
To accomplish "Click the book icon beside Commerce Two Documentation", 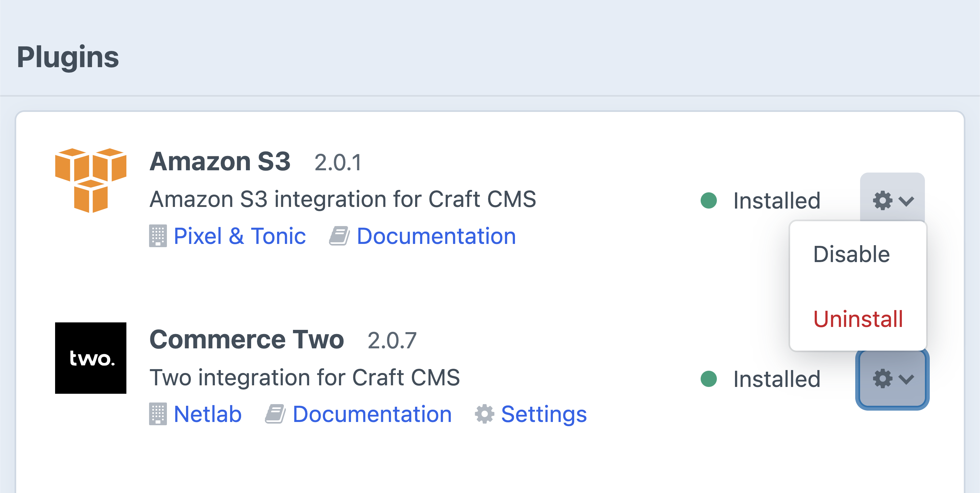I will coord(275,414).
